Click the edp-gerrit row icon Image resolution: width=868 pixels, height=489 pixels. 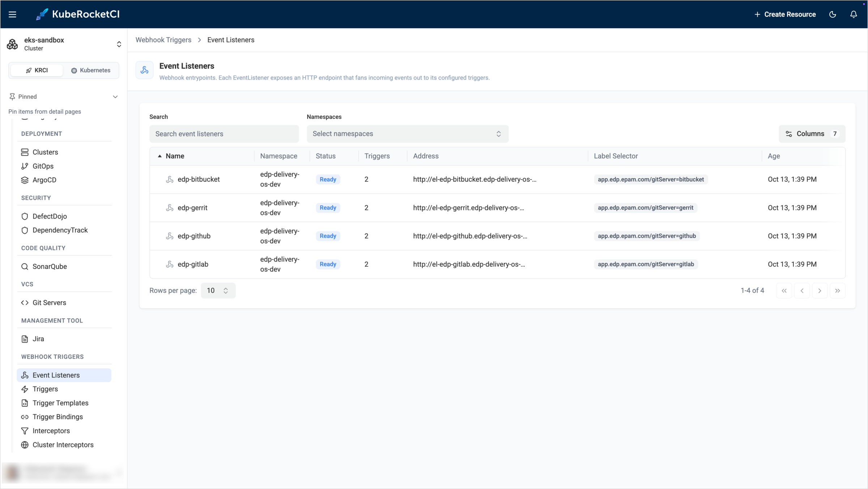click(x=170, y=208)
